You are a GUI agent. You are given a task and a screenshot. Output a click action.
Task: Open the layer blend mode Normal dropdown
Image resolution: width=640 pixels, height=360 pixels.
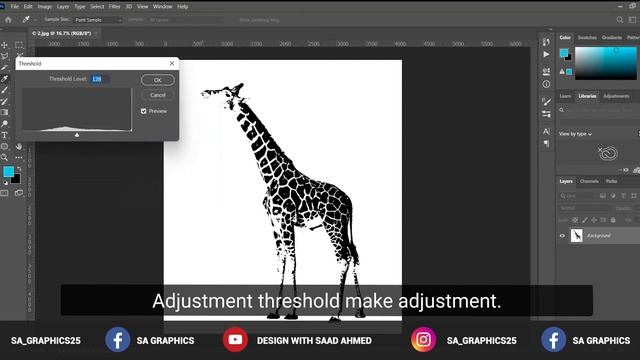585,208
